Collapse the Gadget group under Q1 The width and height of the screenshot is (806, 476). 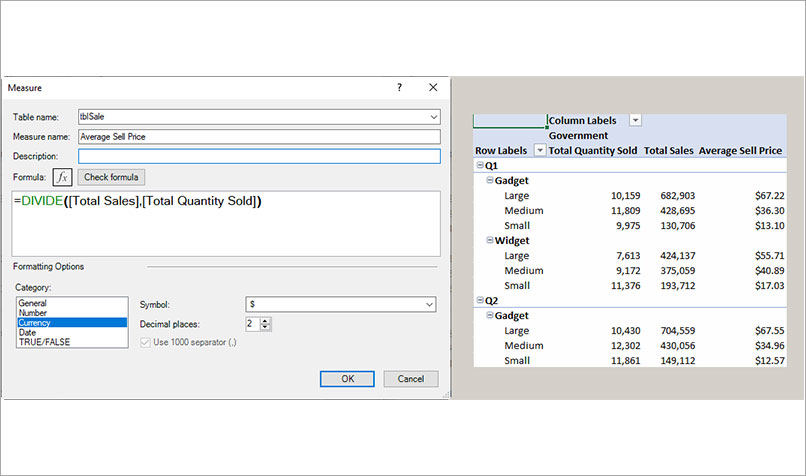[490, 180]
